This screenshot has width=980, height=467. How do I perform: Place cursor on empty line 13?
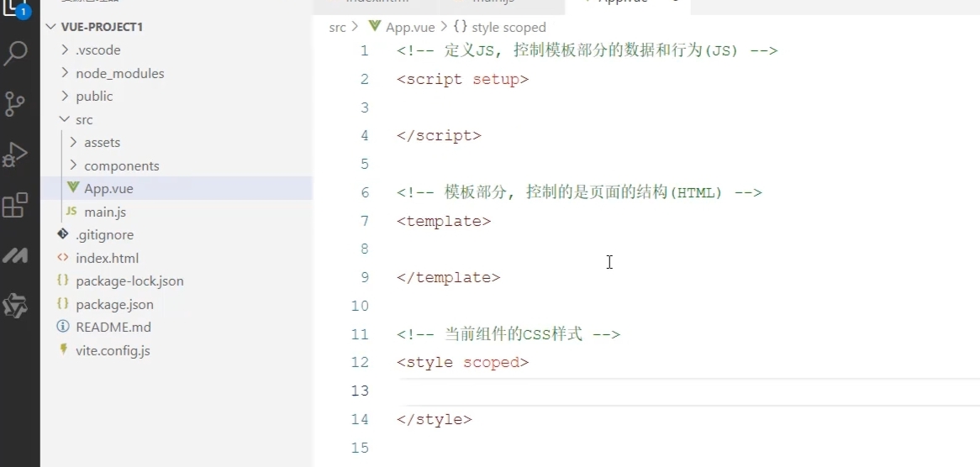click(688, 391)
